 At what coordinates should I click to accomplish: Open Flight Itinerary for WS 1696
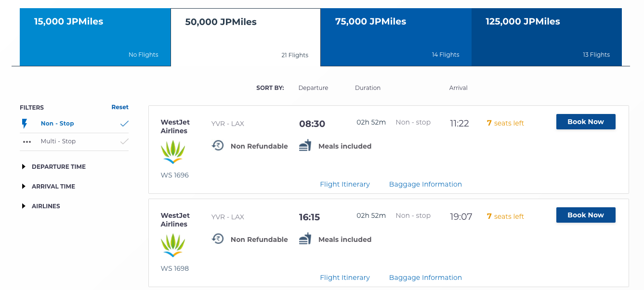(x=345, y=184)
